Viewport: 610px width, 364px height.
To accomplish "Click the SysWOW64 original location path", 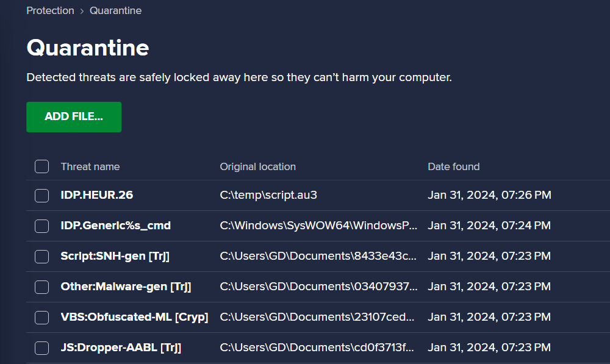I will tap(318, 226).
